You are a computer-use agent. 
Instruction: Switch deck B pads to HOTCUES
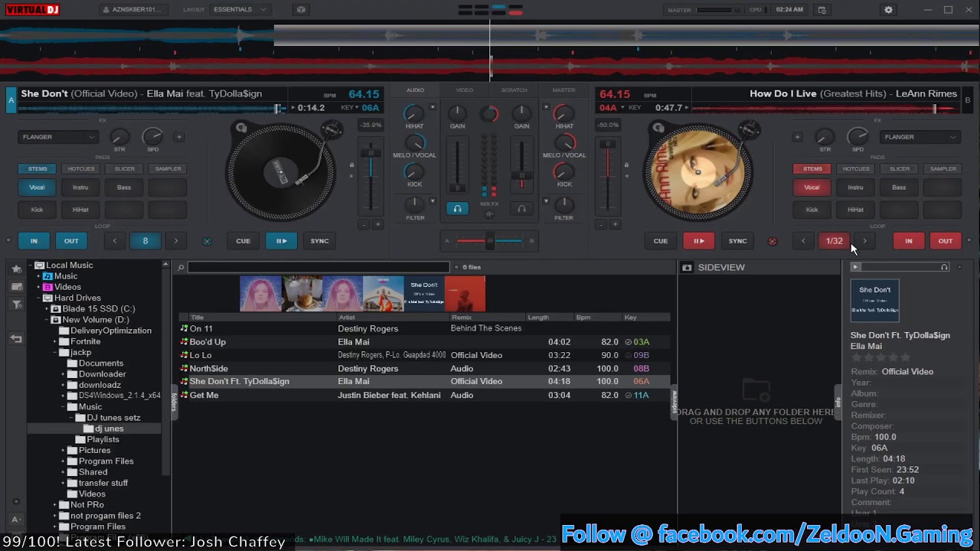pyautogui.click(x=856, y=168)
